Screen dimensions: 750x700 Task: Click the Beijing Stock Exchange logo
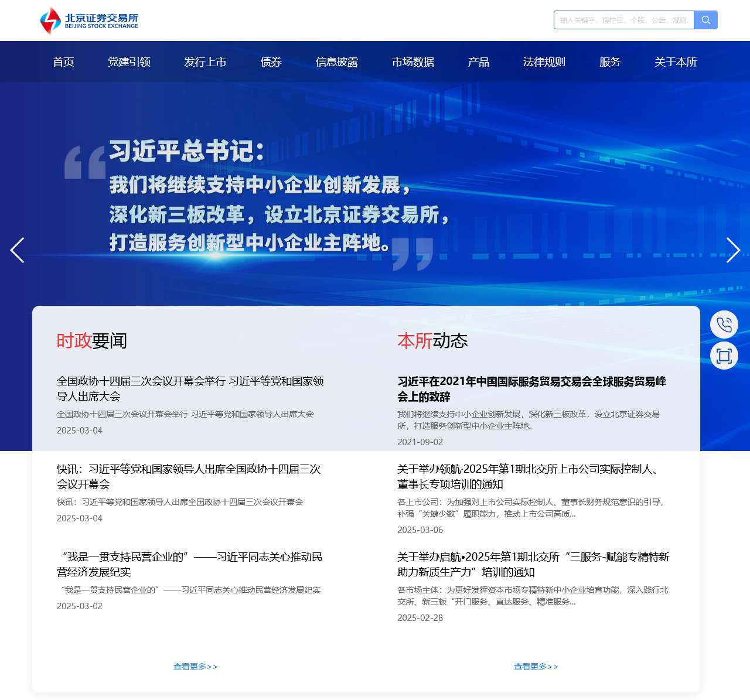89,21
